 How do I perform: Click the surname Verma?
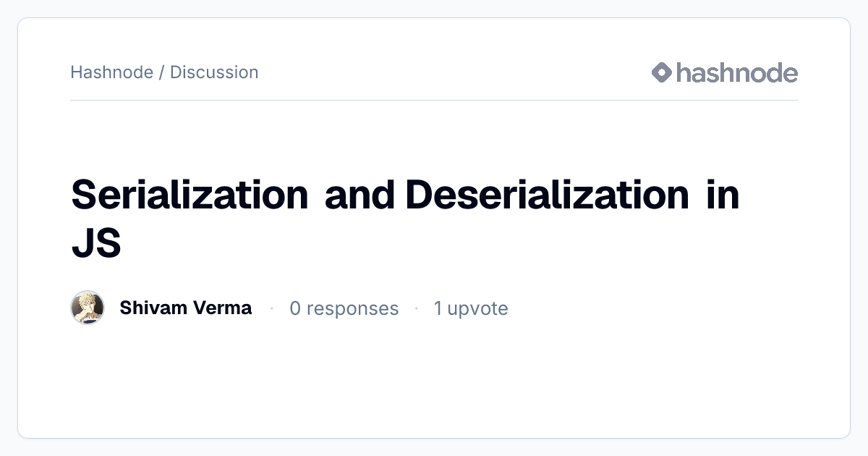pyautogui.click(x=222, y=308)
